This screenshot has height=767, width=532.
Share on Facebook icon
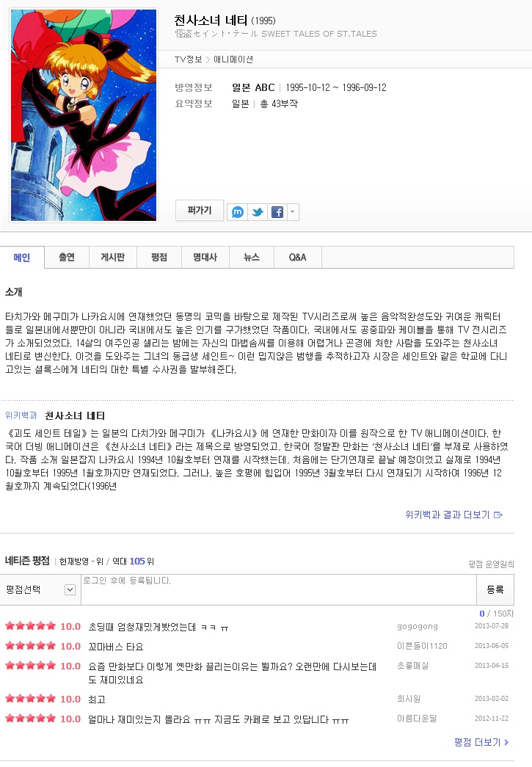pos(277,212)
